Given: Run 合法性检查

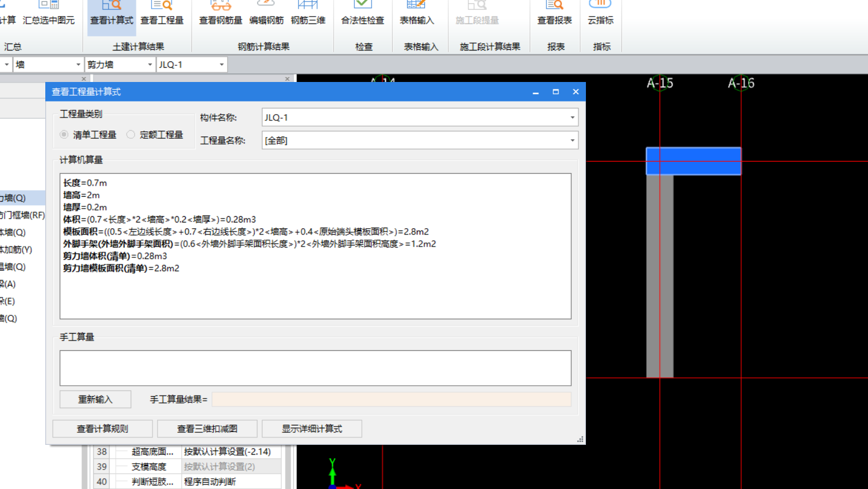Looking at the screenshot, I should pos(362,13).
